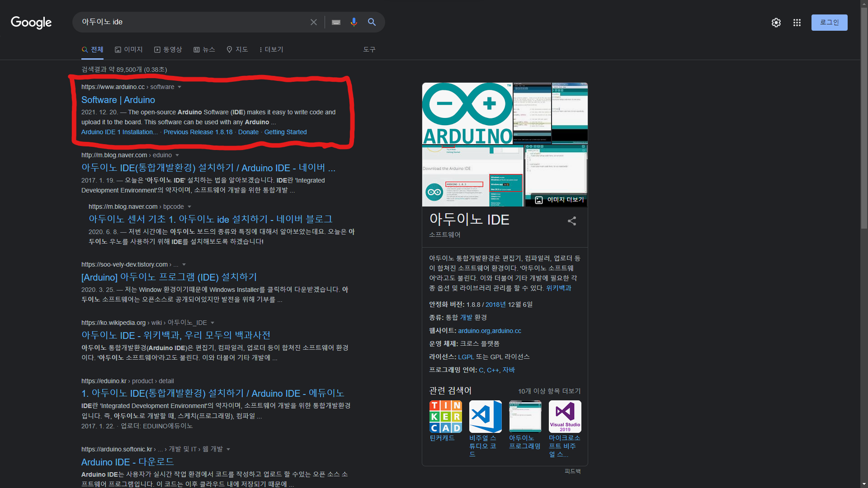The height and width of the screenshot is (488, 868).
Task: Click the 로그인 button
Action: click(829, 23)
